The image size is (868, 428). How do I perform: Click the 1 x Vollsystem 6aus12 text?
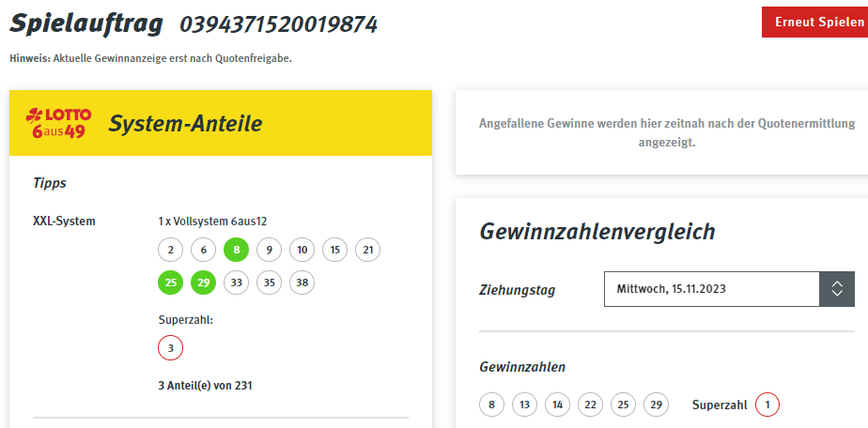212,222
